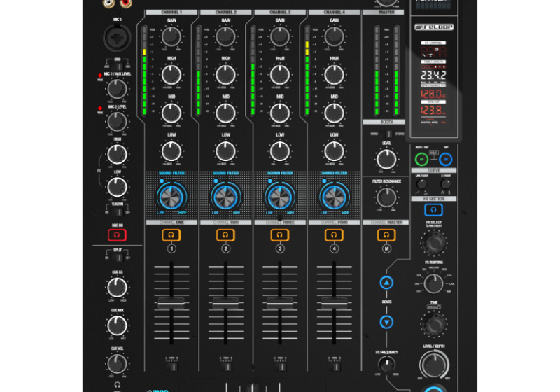Click the mic EQ HIGH knob

pos(117,154)
